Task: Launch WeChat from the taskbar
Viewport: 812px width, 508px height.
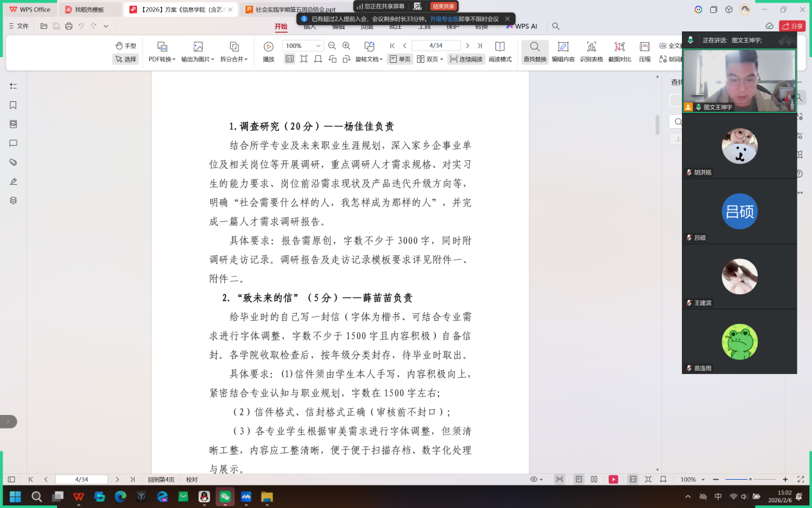Action: [x=224, y=496]
